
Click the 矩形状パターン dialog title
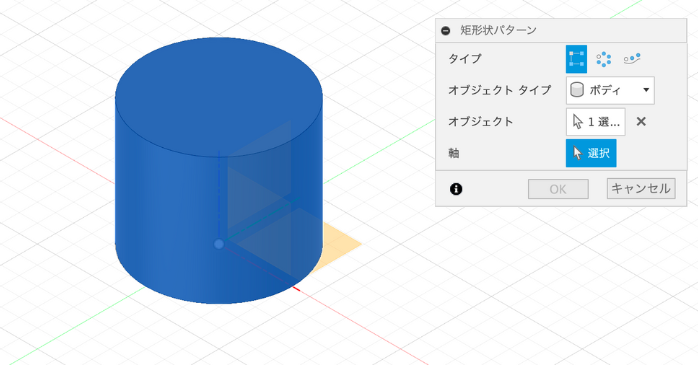point(499,30)
